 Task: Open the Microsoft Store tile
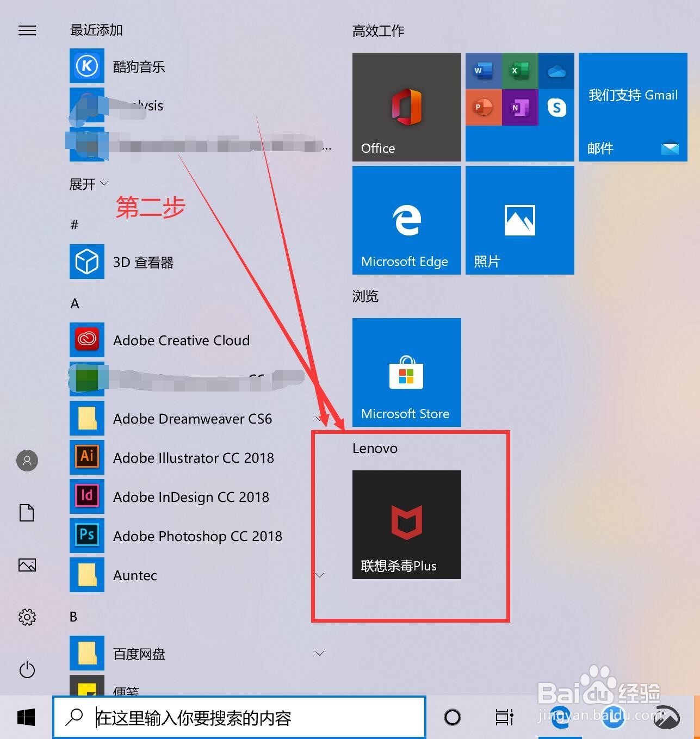(x=407, y=372)
